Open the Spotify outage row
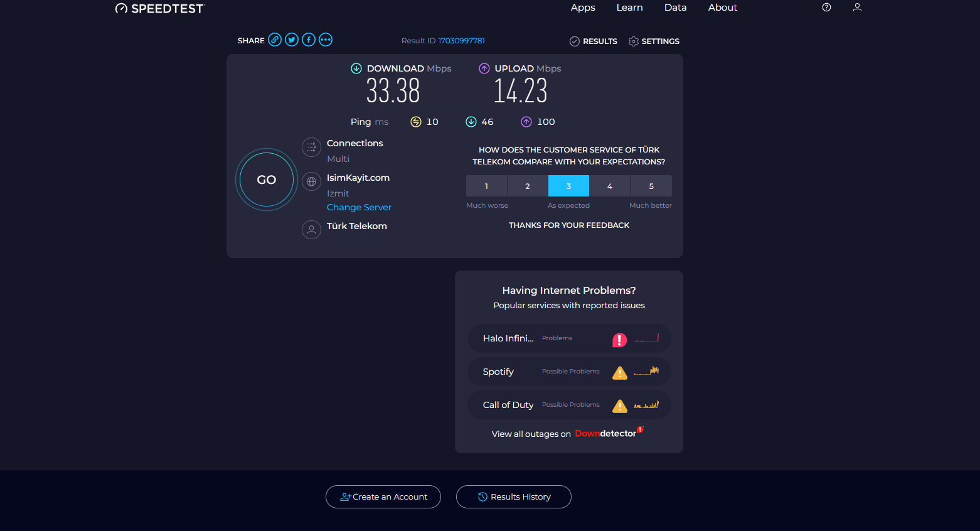The height and width of the screenshot is (531, 980). click(x=569, y=372)
